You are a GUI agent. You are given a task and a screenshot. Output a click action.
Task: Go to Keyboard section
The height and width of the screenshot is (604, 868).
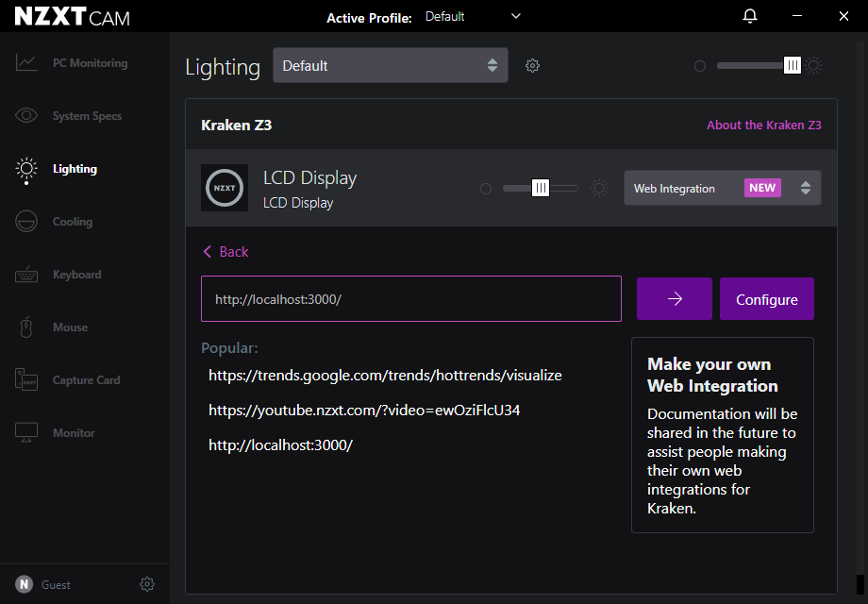pos(77,275)
